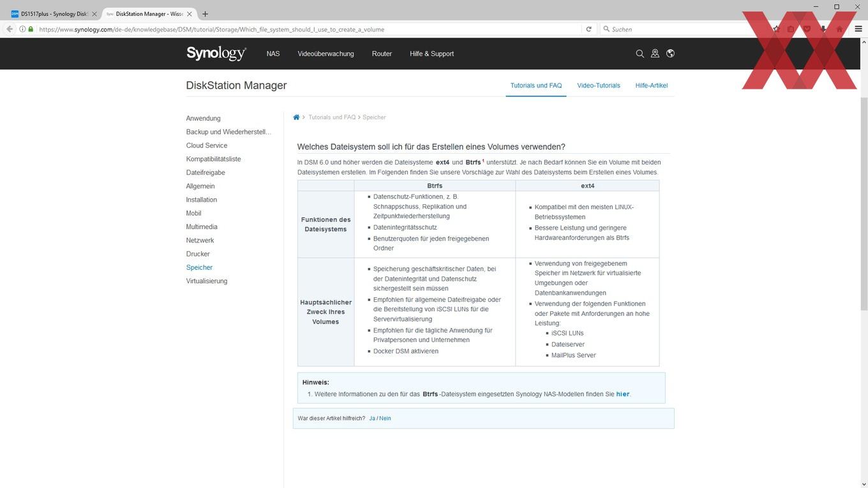Answer Ja to the helpful question
868x488 pixels.
click(x=372, y=418)
